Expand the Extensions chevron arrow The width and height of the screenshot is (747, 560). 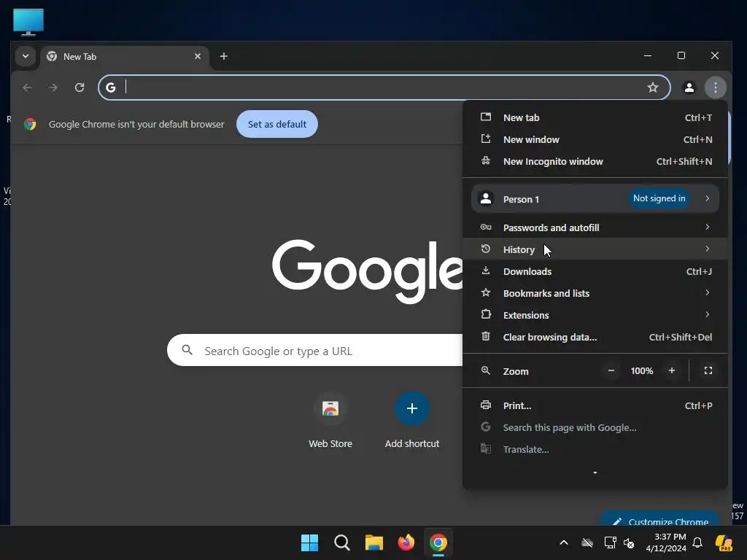[x=708, y=315]
